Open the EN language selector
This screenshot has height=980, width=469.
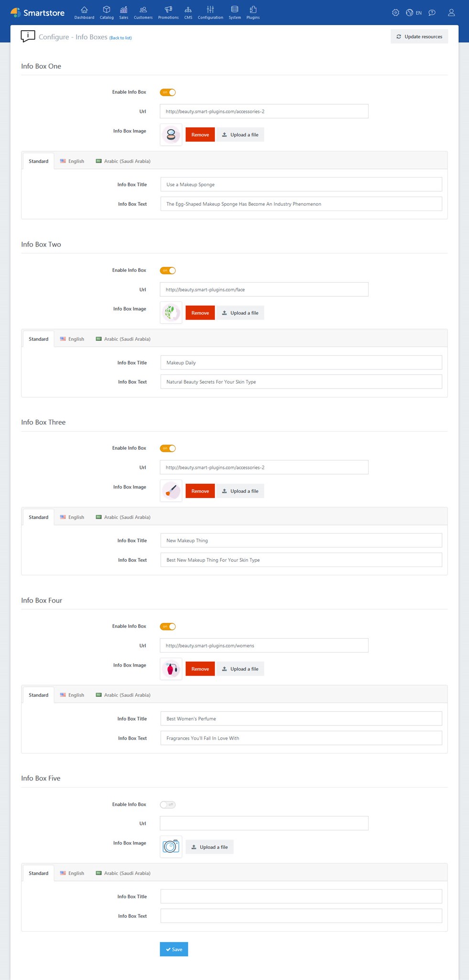coord(414,13)
